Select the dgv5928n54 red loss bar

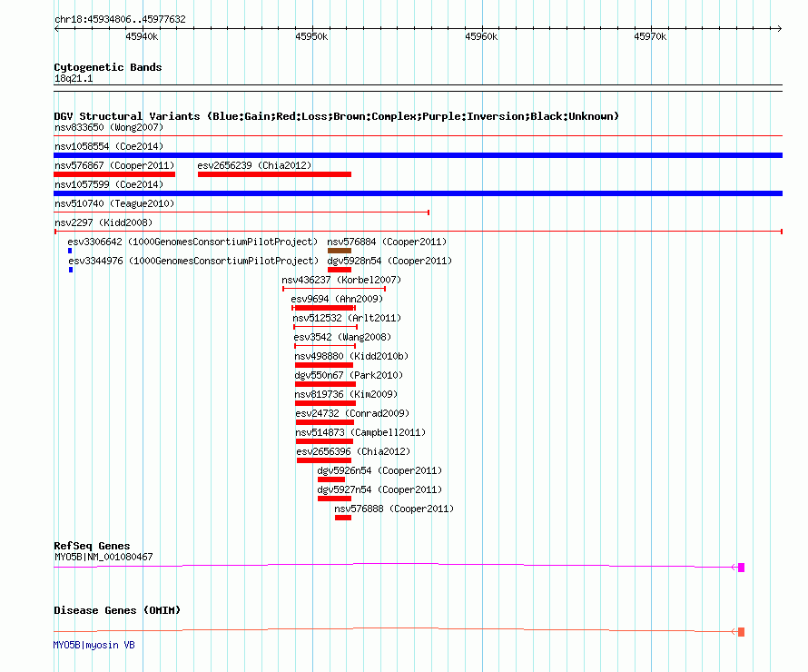tap(339, 270)
